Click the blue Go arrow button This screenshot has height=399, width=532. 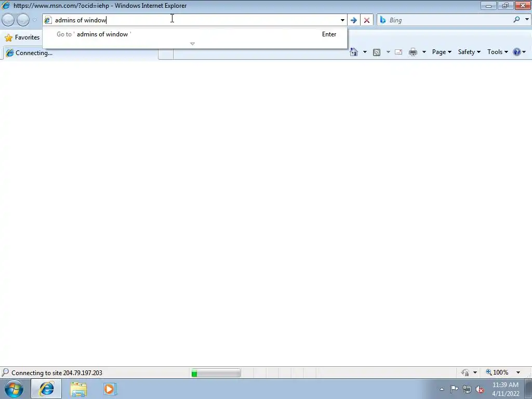[353, 20]
